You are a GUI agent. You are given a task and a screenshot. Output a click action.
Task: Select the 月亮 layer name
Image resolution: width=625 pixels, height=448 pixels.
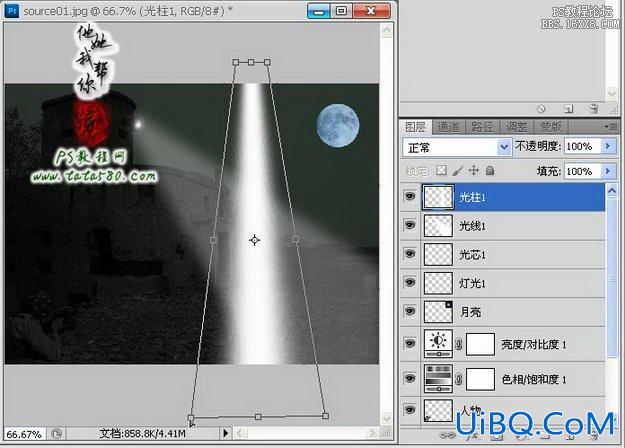click(x=470, y=312)
